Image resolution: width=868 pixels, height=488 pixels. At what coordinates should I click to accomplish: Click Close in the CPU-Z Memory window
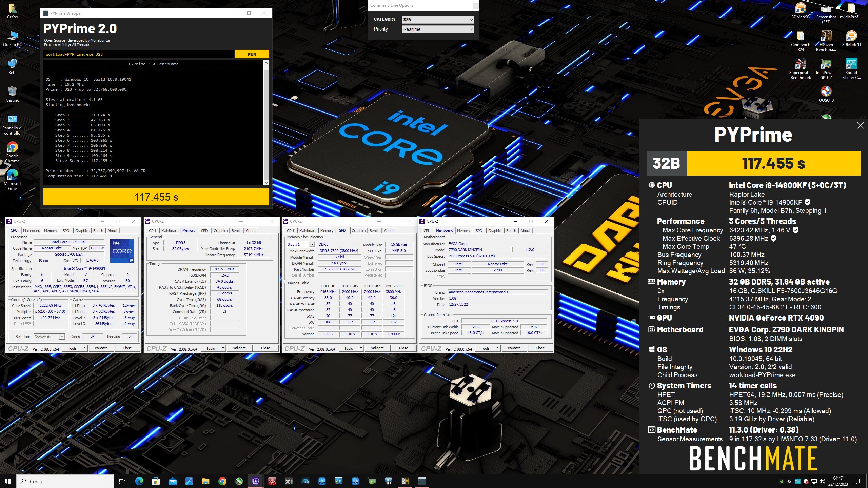265,348
